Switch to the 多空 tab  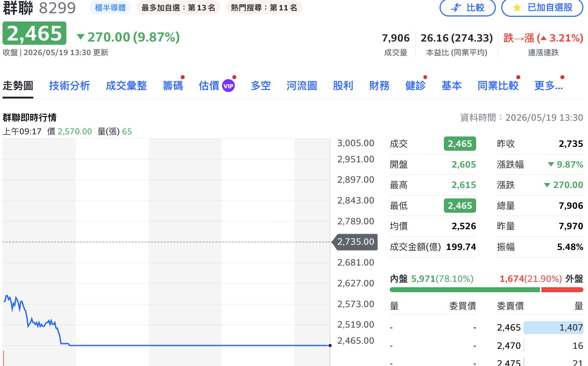pos(261,86)
